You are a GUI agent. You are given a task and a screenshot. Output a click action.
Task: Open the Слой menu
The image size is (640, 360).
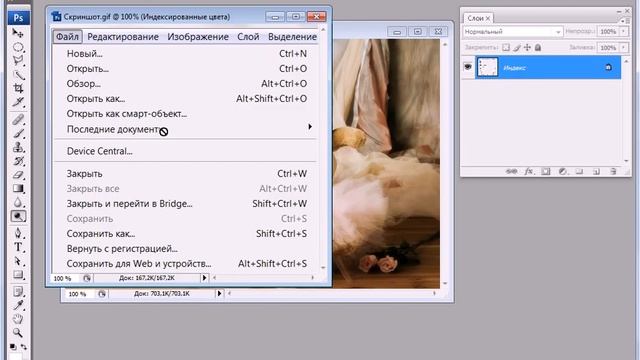(x=248, y=37)
